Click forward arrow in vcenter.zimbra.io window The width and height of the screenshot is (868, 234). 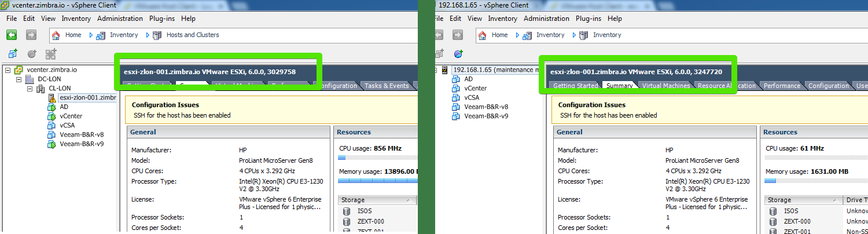coord(31,35)
